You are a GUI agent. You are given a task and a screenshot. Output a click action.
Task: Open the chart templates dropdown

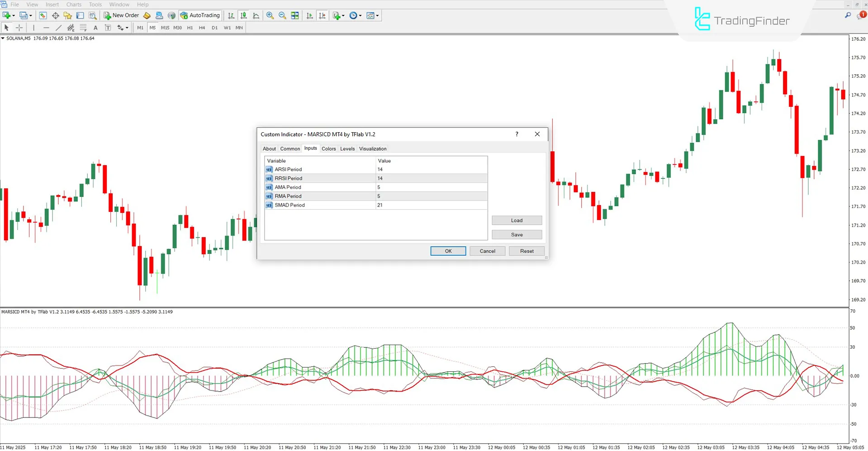377,15
